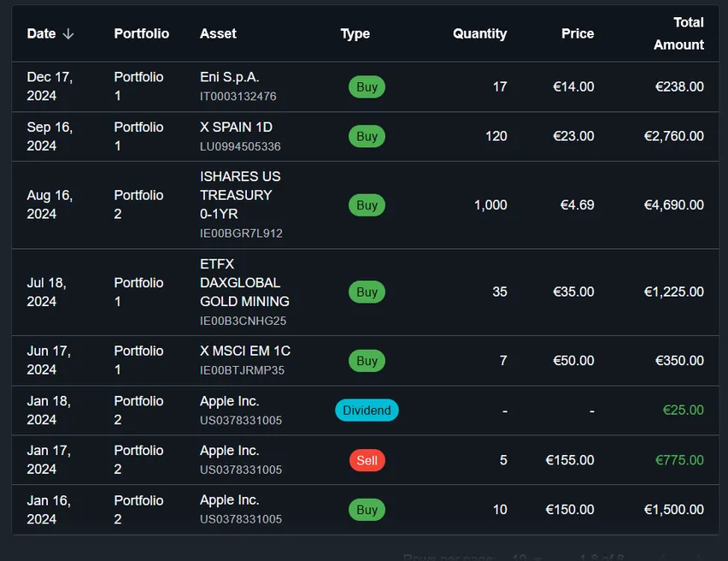Screen dimensions: 728x561
Task: Click the Dividend badge on Apple Inc. row
Action: pyautogui.click(x=367, y=410)
